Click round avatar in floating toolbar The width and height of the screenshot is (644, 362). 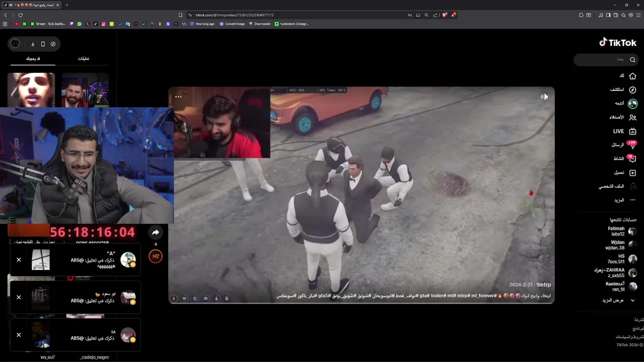pos(15,44)
